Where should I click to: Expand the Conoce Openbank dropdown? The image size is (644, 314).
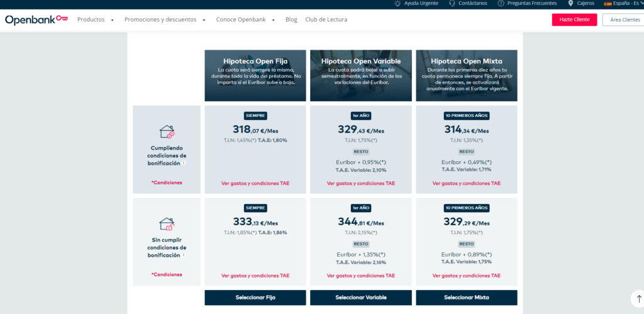pyautogui.click(x=245, y=20)
